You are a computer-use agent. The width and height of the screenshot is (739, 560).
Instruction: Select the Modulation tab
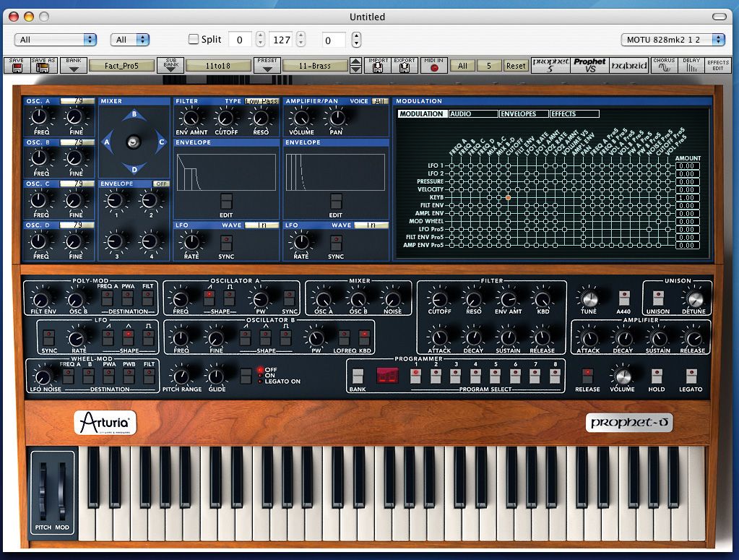pos(423,113)
